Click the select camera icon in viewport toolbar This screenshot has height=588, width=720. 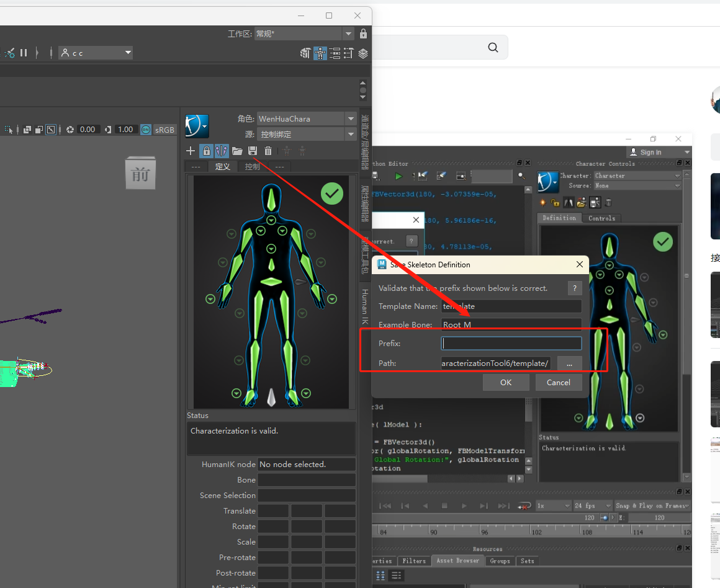point(9,130)
